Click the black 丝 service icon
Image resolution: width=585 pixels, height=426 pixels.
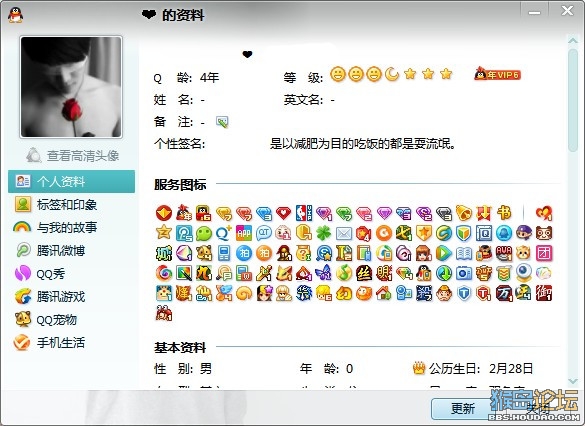pos(364,273)
